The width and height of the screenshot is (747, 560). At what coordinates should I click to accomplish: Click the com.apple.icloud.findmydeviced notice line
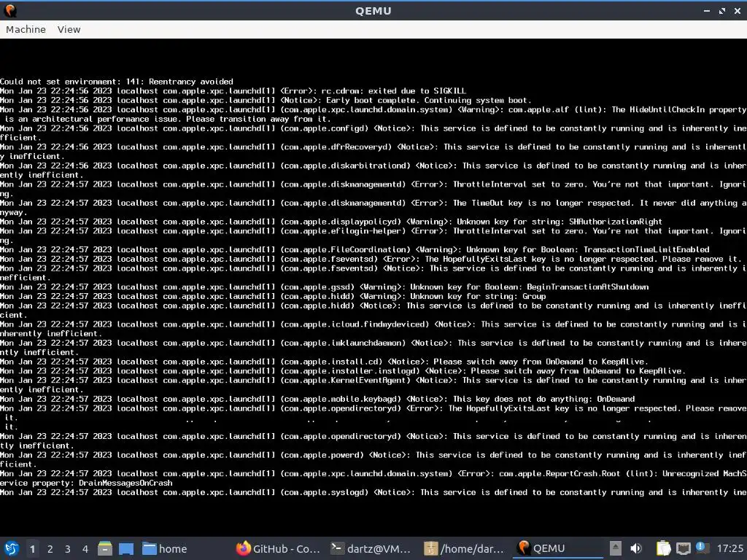(x=373, y=329)
